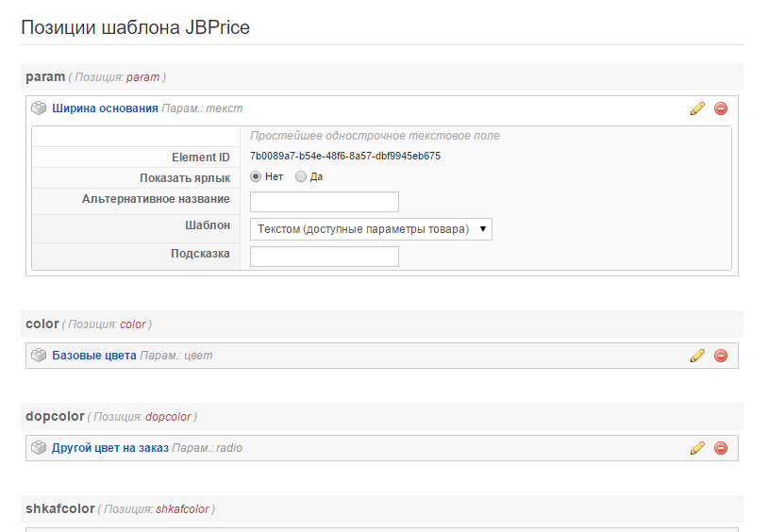
Task: Open the Другой цвет на заказ link
Action: [x=110, y=448]
